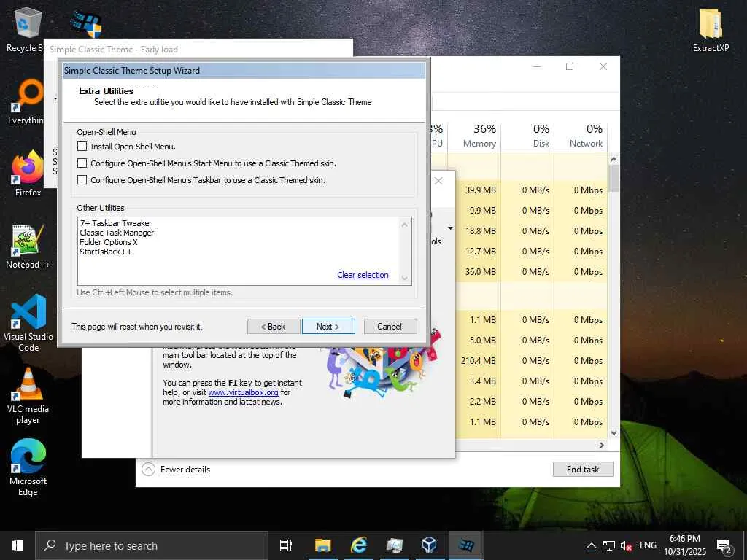This screenshot has height=560, width=747.
Task: Click the Simple Classic Theme installer desktop icon
Action: [86, 24]
